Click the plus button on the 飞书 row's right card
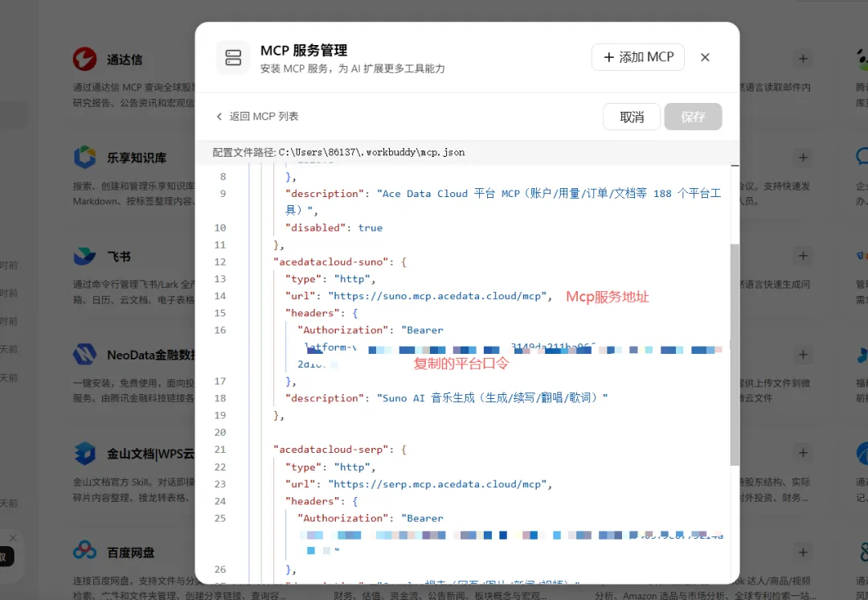This screenshot has width=868, height=600. tap(803, 256)
